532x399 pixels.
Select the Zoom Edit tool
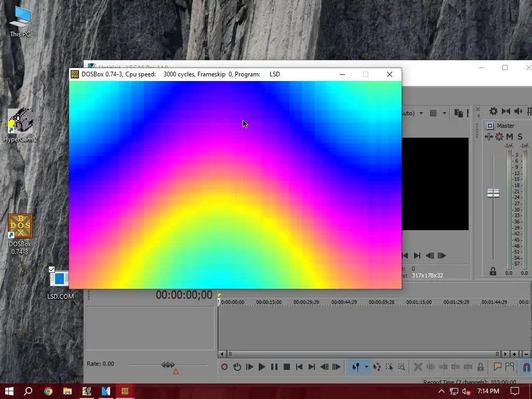402,367
